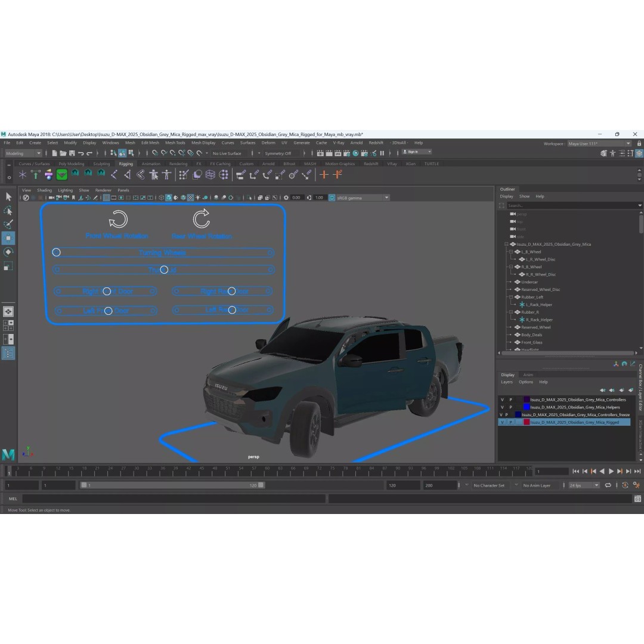Open viewport Shading menu
Viewport: 644px width, 644px height.
click(x=44, y=190)
